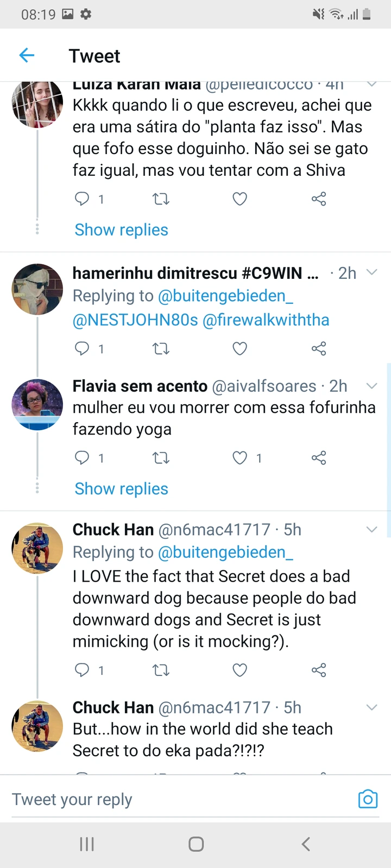The width and height of the screenshot is (391, 868).
Task: Open options chevron on Flavia's tweet
Action: (372, 386)
